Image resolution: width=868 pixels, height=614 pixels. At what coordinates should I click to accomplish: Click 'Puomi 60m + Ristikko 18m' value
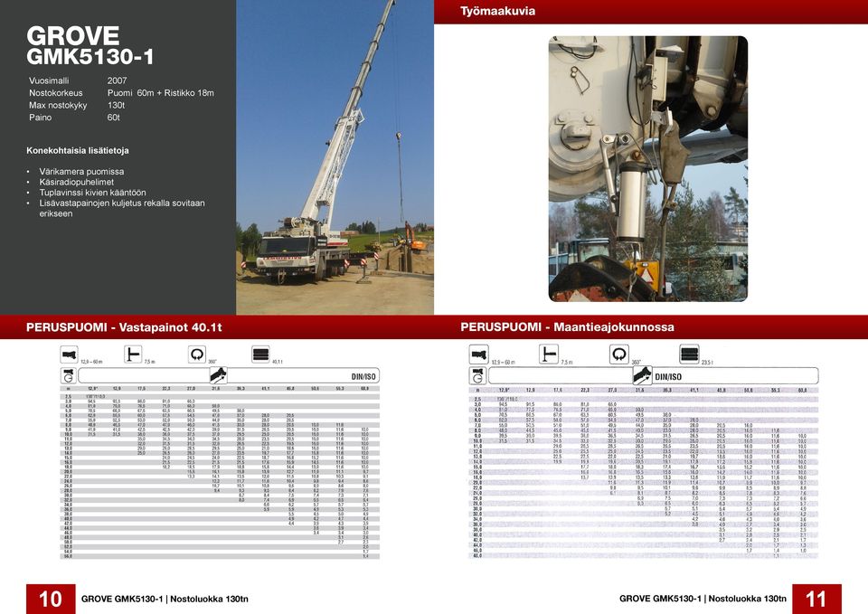tap(161, 93)
